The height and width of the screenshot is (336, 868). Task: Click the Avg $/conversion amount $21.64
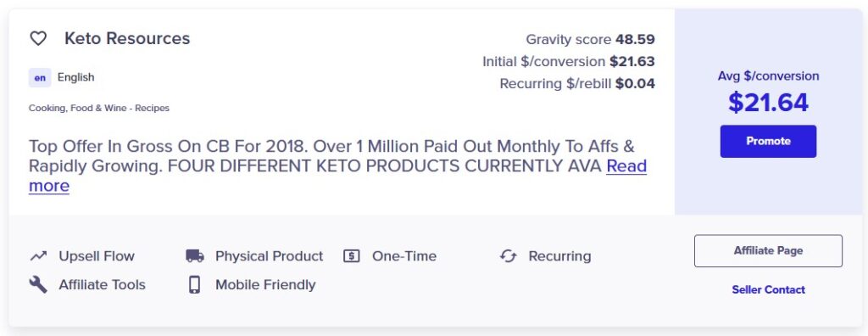(x=768, y=103)
